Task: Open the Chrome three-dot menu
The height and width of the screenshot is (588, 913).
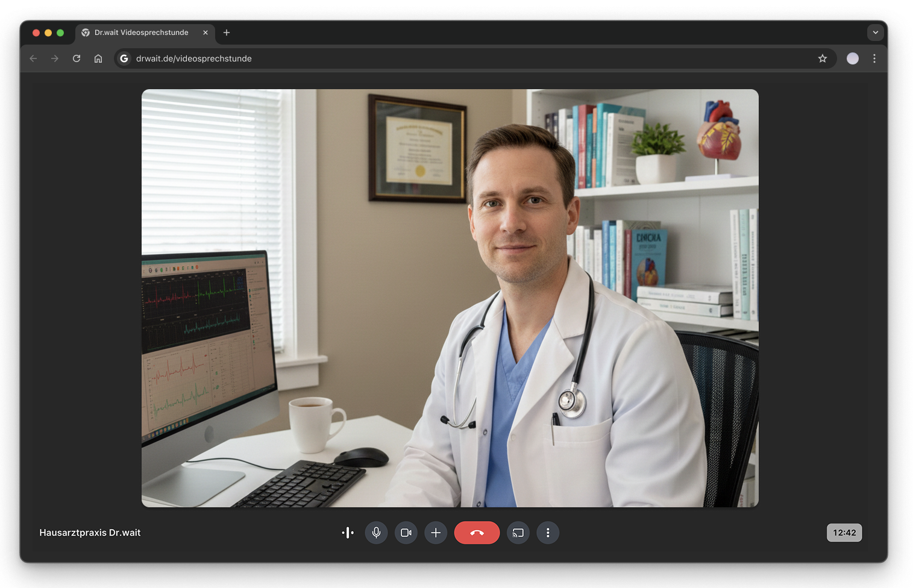Action: (x=874, y=58)
